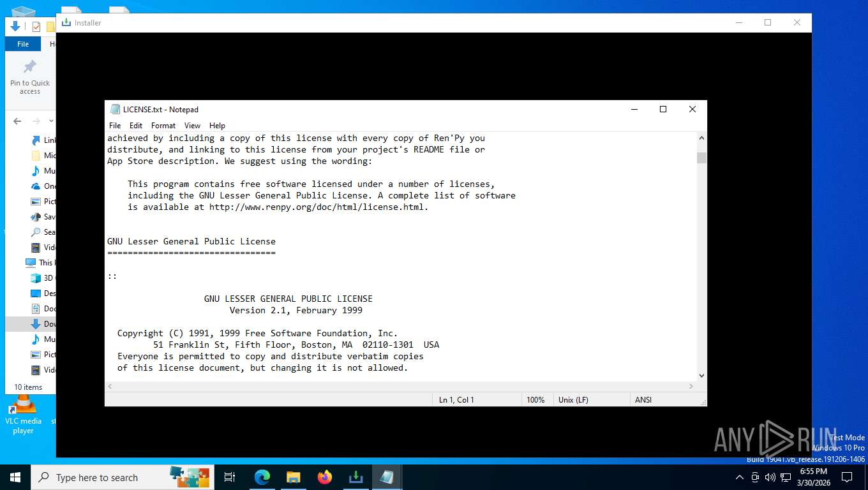Click the vertical scrollbar thumb in Notepad
Screen dimensions: 868x490
[x=701, y=158]
